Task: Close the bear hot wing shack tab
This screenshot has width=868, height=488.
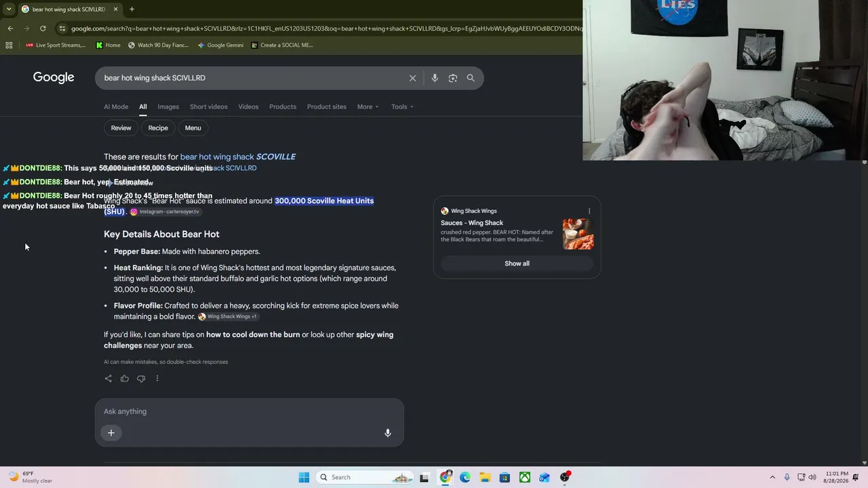Action: click(x=115, y=9)
